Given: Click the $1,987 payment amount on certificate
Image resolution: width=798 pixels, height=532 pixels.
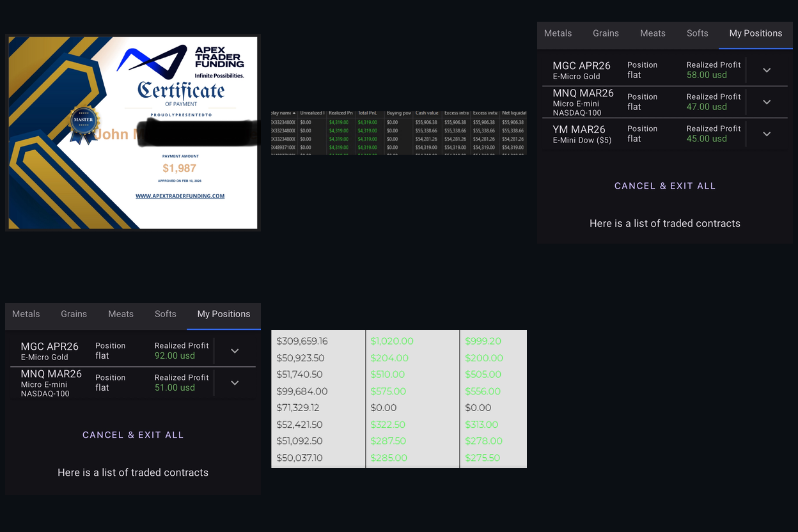Looking at the screenshot, I should tap(179, 168).
